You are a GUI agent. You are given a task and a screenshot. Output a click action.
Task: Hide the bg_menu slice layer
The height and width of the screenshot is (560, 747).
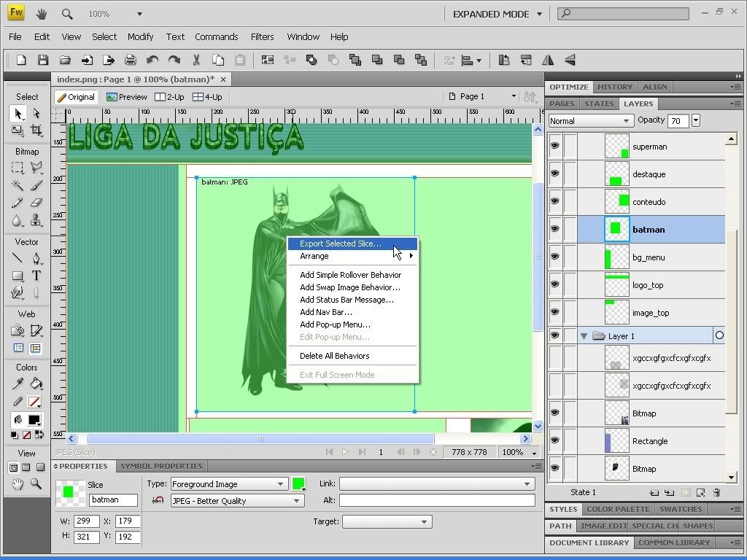click(x=555, y=257)
